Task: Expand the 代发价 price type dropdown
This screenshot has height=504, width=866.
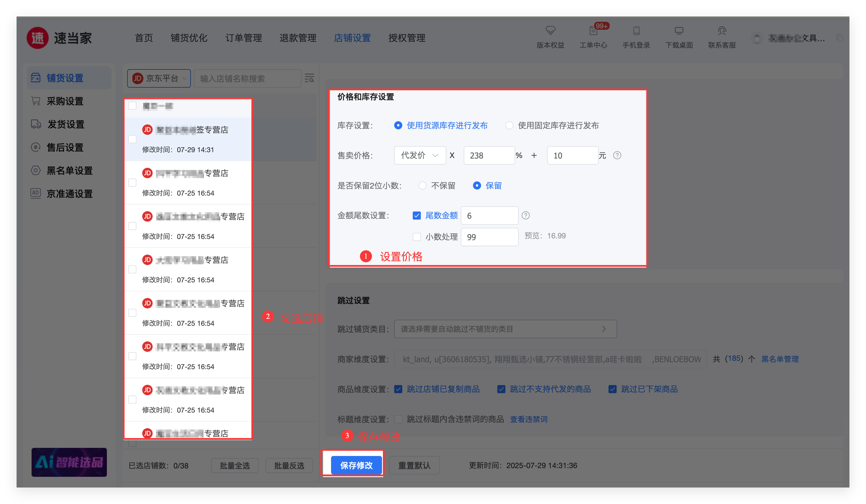Action: tap(420, 156)
